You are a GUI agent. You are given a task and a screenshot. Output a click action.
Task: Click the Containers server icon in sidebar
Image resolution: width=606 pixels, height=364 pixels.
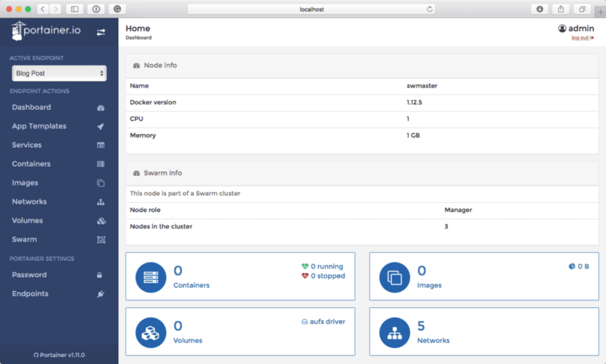[101, 164]
